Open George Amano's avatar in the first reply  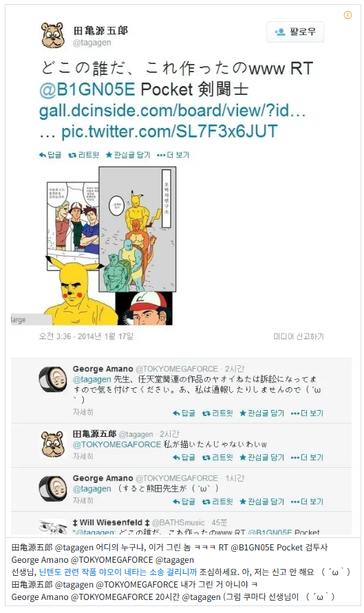[53, 379]
